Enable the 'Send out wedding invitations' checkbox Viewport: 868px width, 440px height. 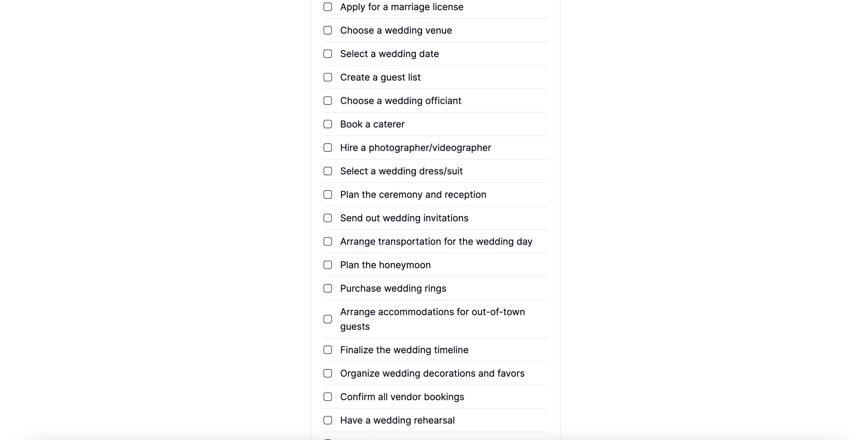point(328,218)
